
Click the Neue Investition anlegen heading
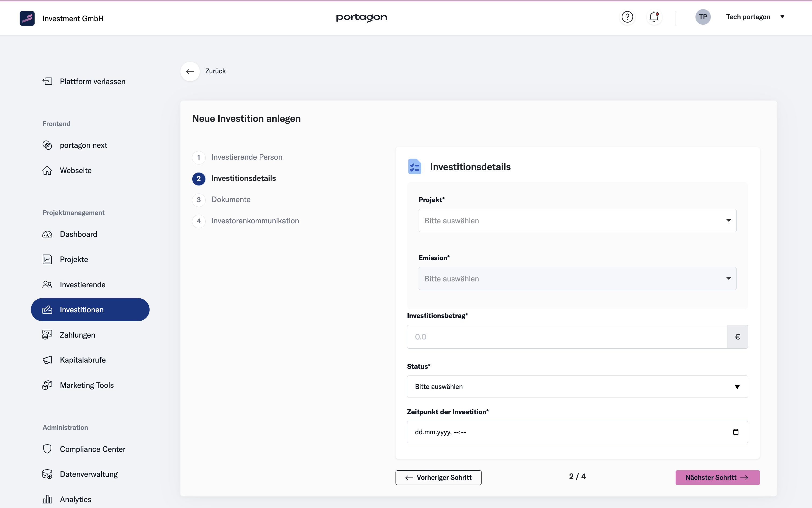point(246,119)
